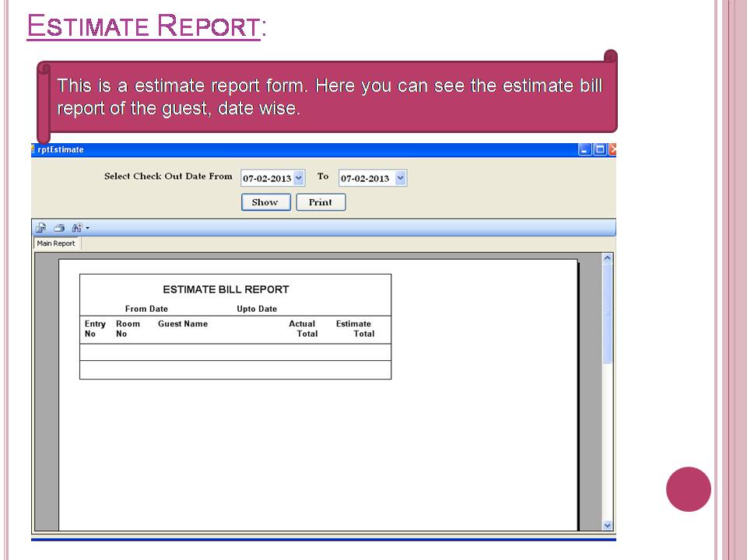Click the Room No column header

[128, 328]
